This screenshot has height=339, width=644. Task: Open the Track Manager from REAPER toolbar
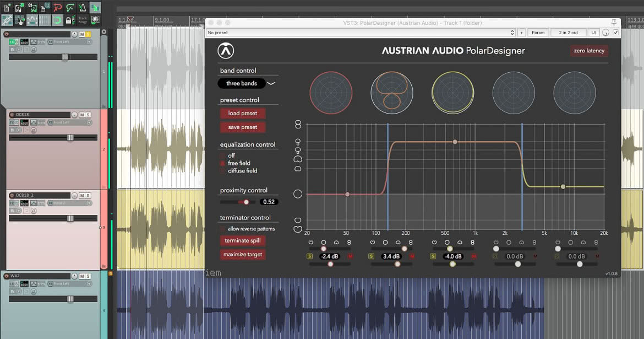(x=83, y=20)
